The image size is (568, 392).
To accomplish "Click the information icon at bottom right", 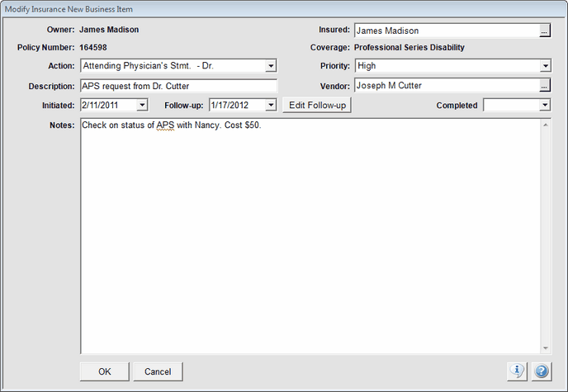I will pyautogui.click(x=517, y=371).
